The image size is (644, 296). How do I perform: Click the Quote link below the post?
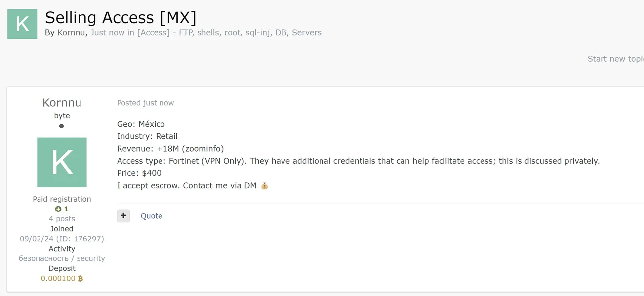click(x=151, y=216)
